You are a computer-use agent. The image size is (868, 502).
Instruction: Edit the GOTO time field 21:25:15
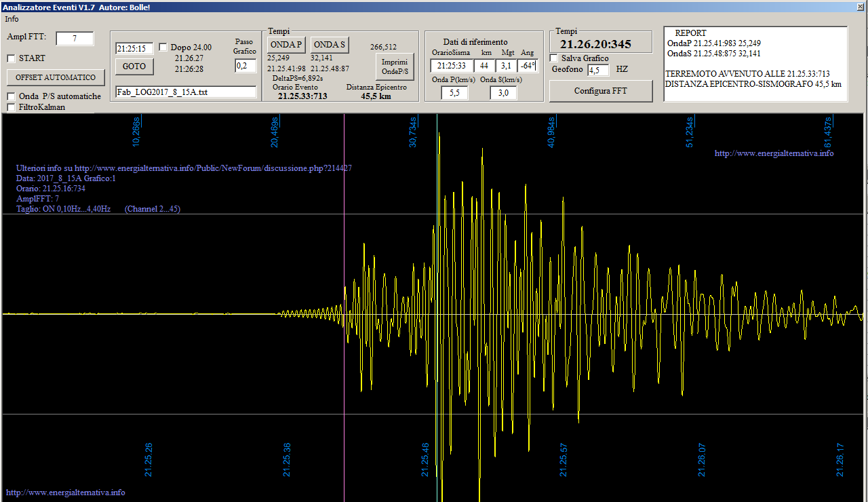pos(134,49)
